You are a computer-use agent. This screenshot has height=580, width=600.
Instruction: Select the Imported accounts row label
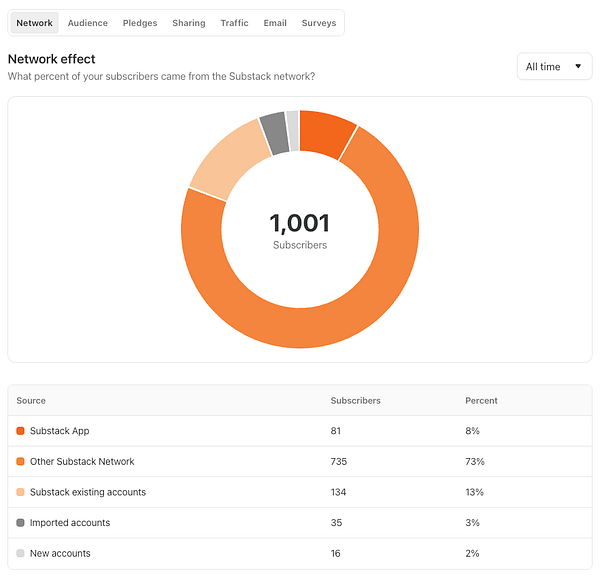70,523
